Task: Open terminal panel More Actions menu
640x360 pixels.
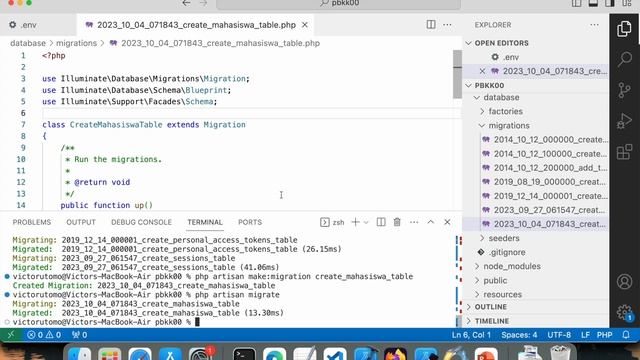Action: click(414, 222)
